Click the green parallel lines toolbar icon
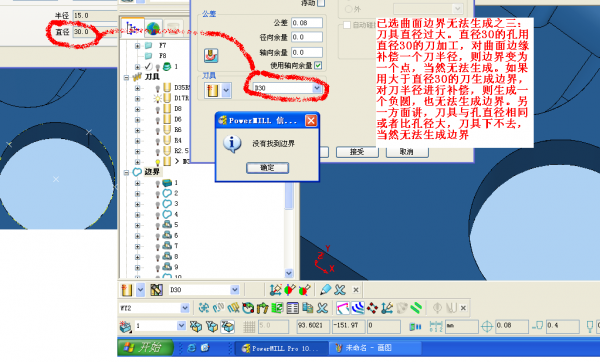The height and width of the screenshot is (362, 600). coord(416,308)
